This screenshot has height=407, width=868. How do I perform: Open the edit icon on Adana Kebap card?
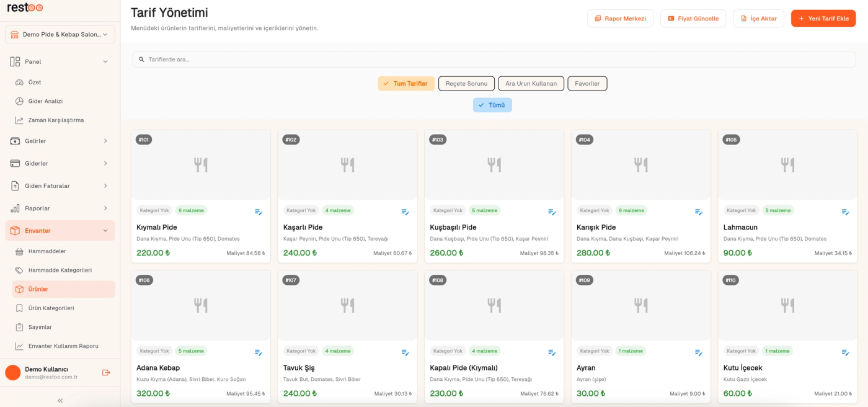point(259,352)
